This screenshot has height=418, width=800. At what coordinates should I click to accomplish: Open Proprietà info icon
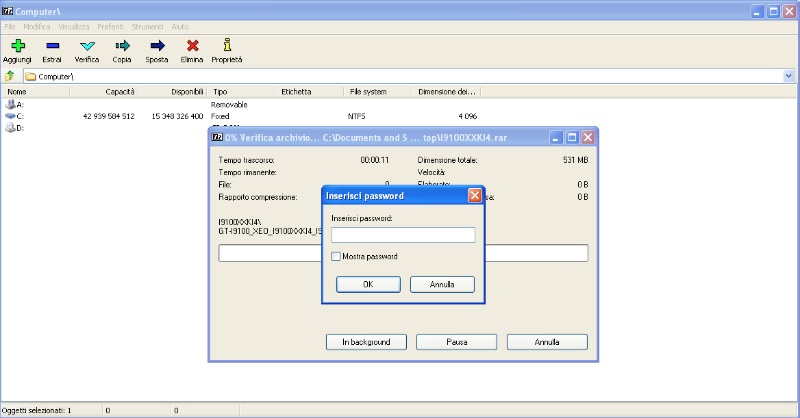pos(227,46)
